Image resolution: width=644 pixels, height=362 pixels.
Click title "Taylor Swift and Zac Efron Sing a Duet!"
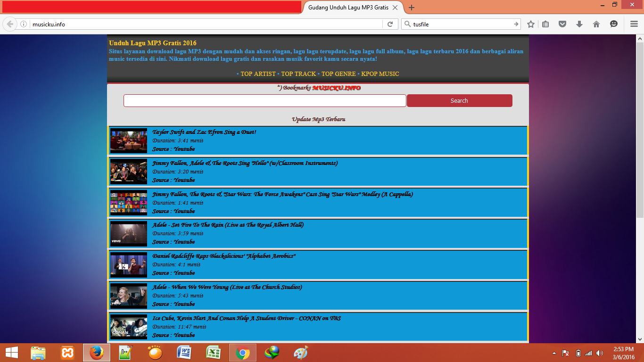(x=204, y=132)
